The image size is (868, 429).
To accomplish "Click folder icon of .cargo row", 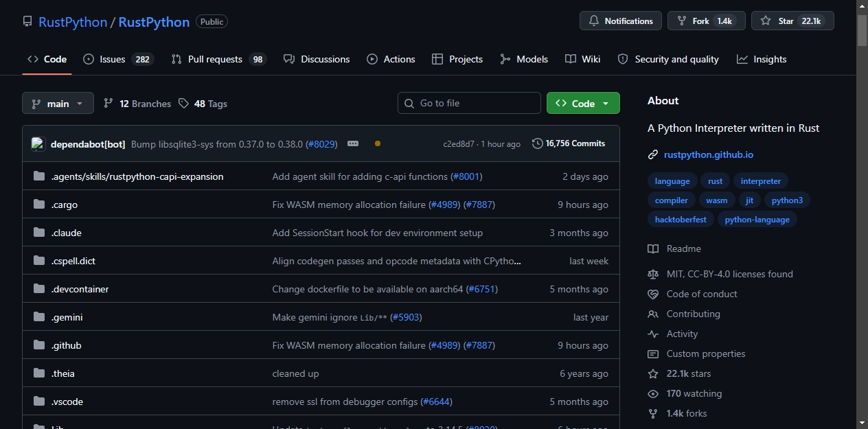I will (39, 205).
